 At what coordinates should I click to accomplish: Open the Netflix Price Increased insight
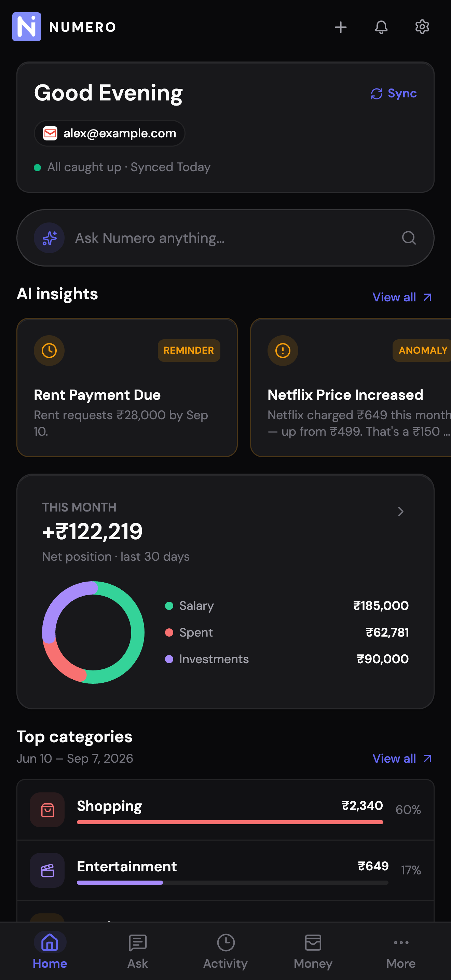click(351, 387)
